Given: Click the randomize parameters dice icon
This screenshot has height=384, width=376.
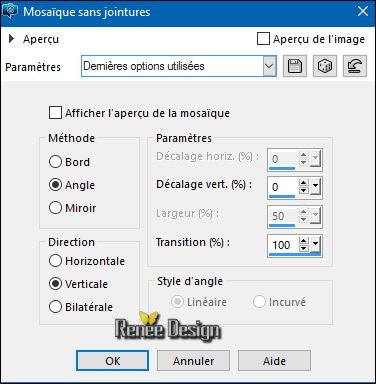Looking at the screenshot, I should pyautogui.click(x=325, y=66).
